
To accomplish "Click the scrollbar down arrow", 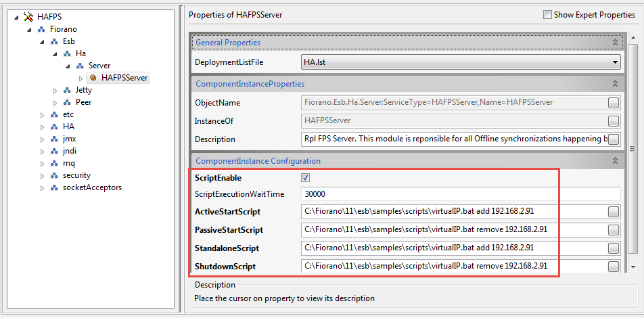I will 633,267.
